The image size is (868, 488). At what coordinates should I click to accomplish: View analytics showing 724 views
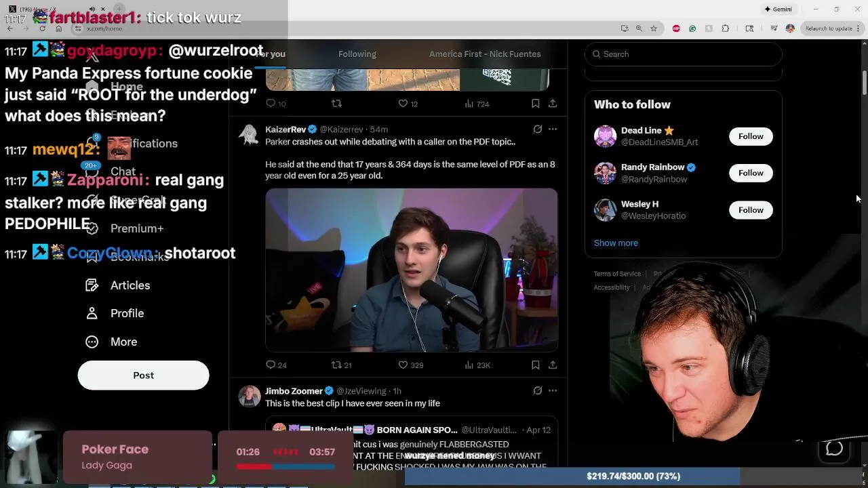(477, 104)
